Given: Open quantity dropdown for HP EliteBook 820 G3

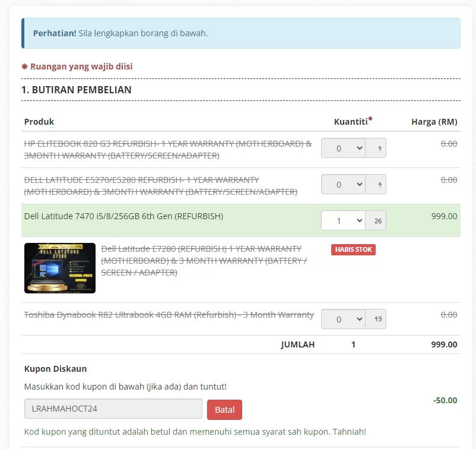Looking at the screenshot, I should pyautogui.click(x=343, y=148).
